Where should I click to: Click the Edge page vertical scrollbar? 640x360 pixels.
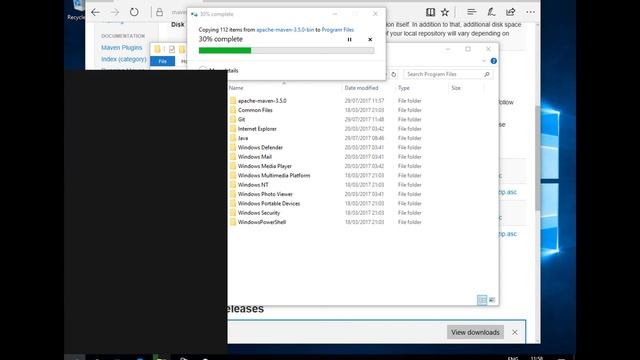pos(538,158)
